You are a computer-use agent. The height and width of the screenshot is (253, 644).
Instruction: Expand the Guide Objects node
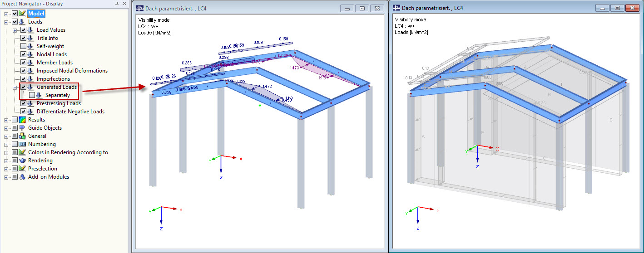[6, 128]
